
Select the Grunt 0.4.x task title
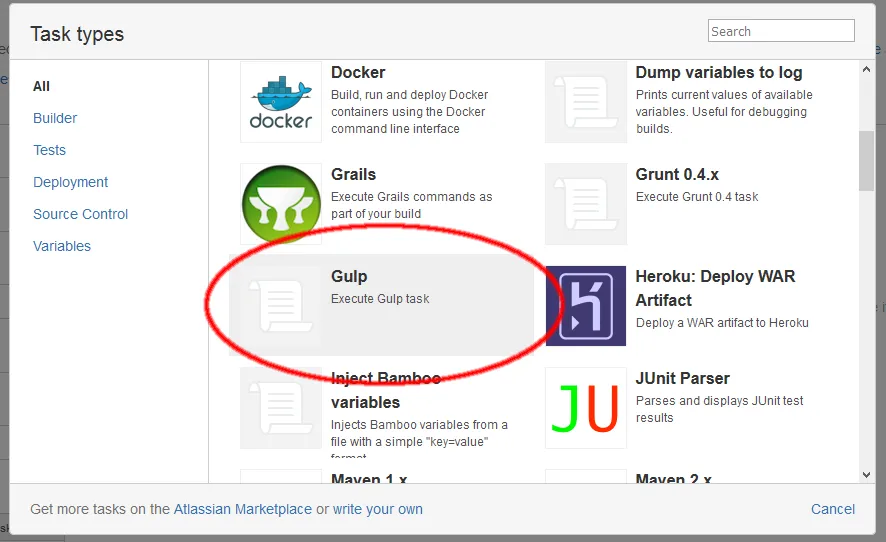(x=677, y=174)
